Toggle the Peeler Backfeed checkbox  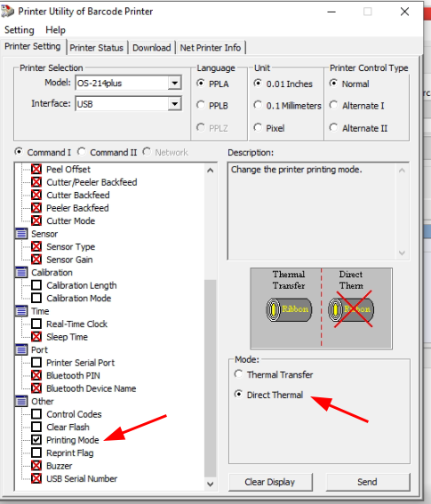(36, 208)
